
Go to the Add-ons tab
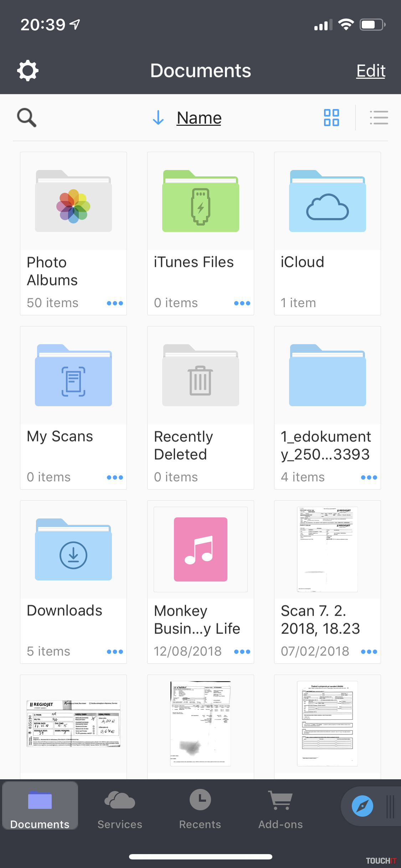(x=281, y=809)
